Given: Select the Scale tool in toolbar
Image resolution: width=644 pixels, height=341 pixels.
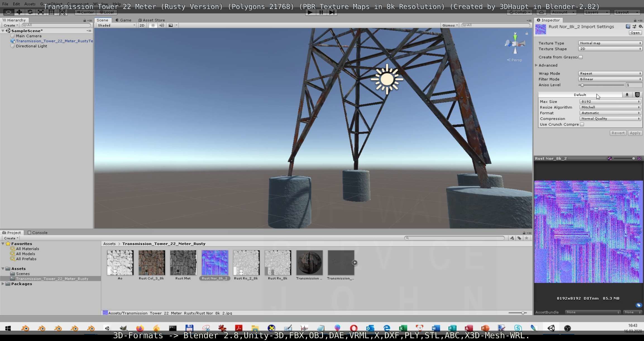Looking at the screenshot, I should [40, 12].
